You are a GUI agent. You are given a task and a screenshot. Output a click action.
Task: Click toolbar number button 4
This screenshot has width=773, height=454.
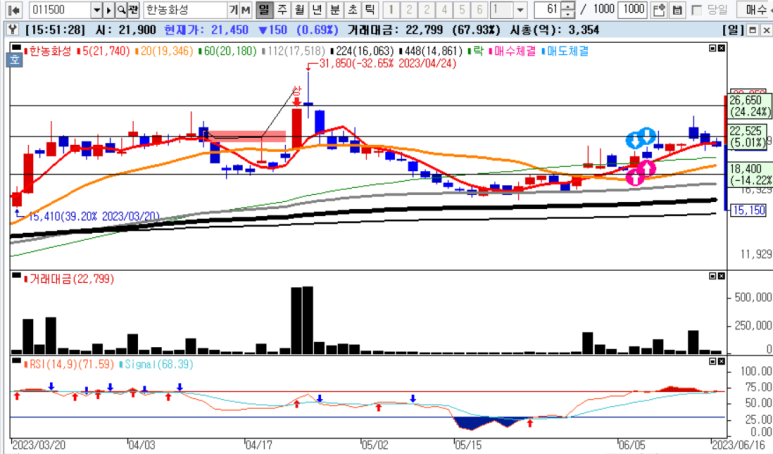(x=444, y=9)
